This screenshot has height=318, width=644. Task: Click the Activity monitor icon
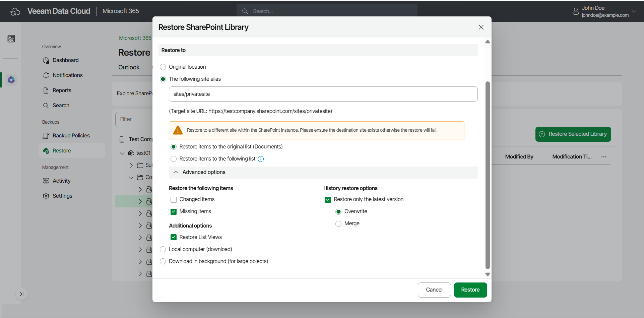tap(46, 181)
